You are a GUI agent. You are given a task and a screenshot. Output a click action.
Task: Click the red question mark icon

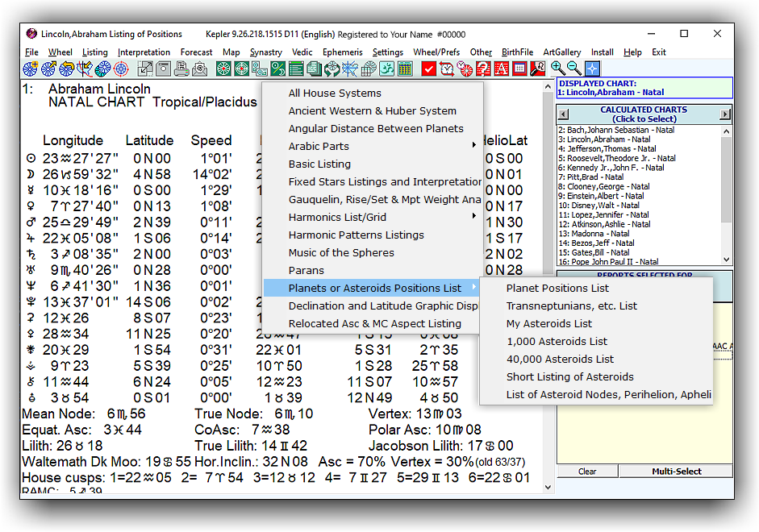pyautogui.click(x=483, y=69)
